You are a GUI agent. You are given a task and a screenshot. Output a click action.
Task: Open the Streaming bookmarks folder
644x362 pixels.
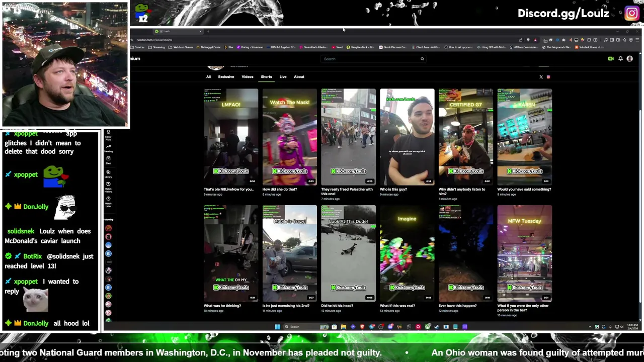pyautogui.click(x=156, y=47)
